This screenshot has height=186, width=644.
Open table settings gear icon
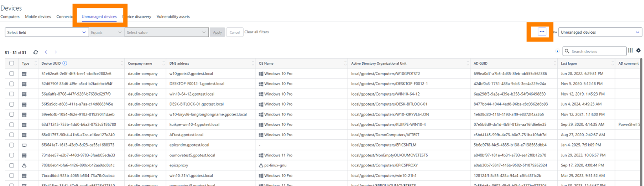coord(639,51)
